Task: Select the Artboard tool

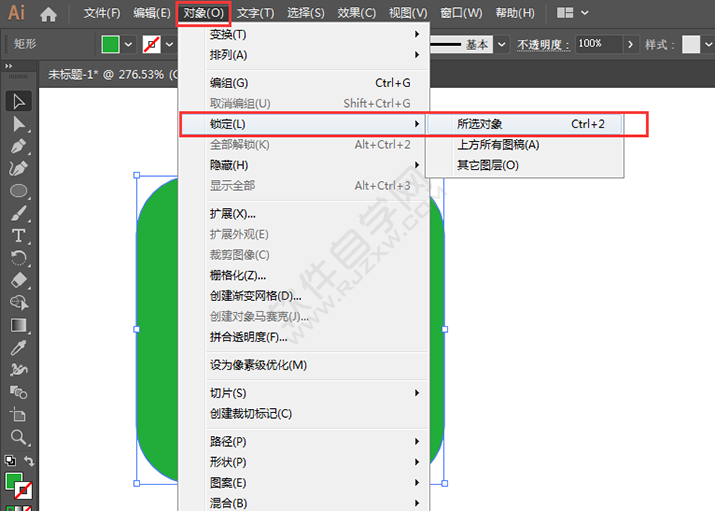Action: click(18, 415)
